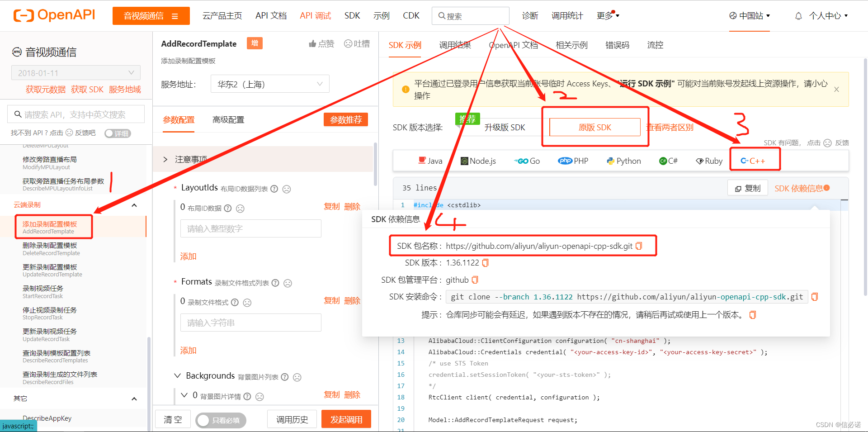Screen dimensions: 868x432
Task: Click the copy icon next to SDK 包名称
Action: (x=638, y=246)
